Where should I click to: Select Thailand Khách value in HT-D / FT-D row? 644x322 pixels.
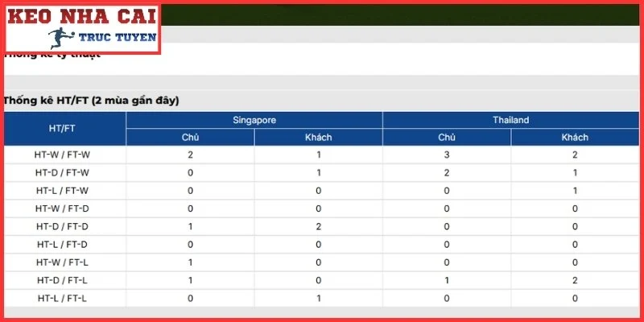coord(575,227)
